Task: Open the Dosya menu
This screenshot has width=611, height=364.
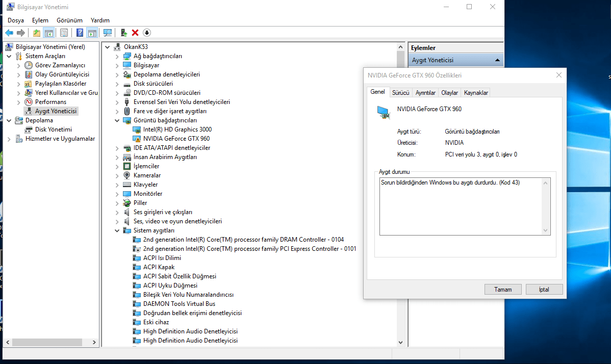Action: click(16, 20)
